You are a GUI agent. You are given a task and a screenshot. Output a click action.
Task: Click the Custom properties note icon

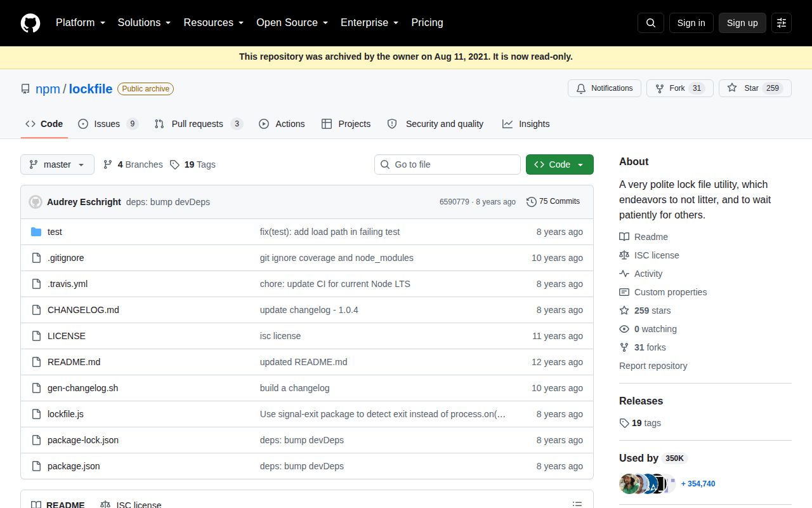coord(624,292)
